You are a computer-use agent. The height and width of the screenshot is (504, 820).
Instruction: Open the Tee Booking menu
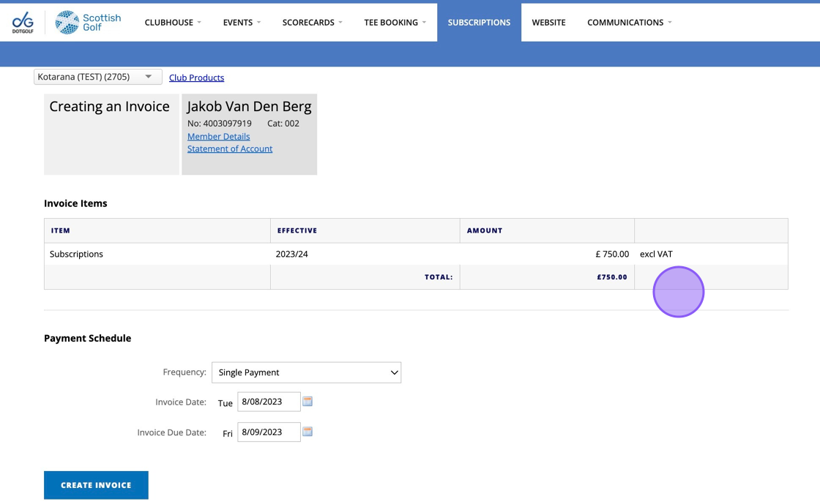(395, 23)
